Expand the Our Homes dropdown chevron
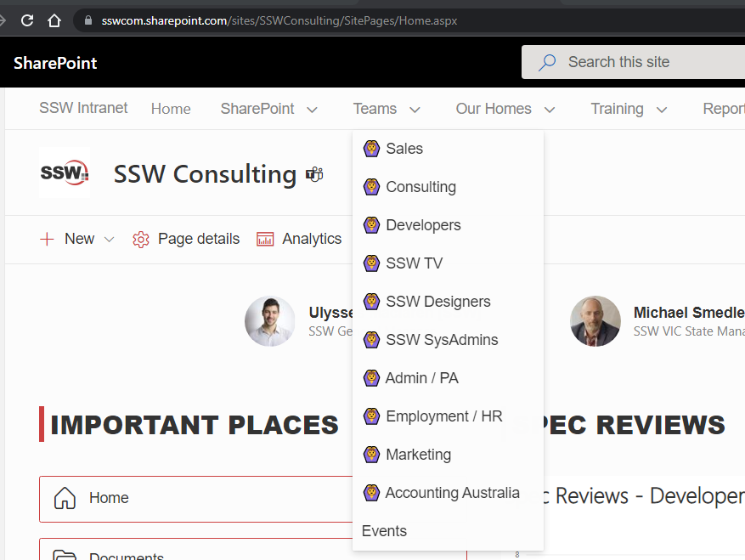745x560 pixels. (550, 110)
